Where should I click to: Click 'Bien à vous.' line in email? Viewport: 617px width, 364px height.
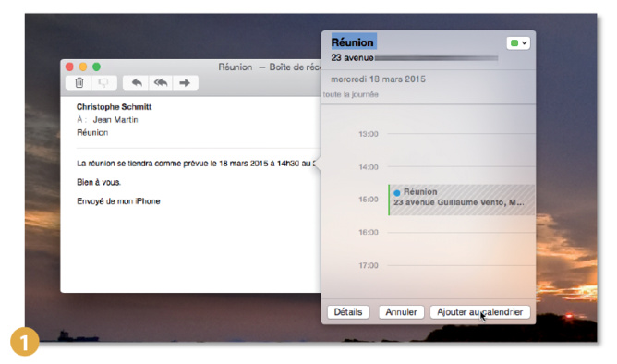pos(99,182)
